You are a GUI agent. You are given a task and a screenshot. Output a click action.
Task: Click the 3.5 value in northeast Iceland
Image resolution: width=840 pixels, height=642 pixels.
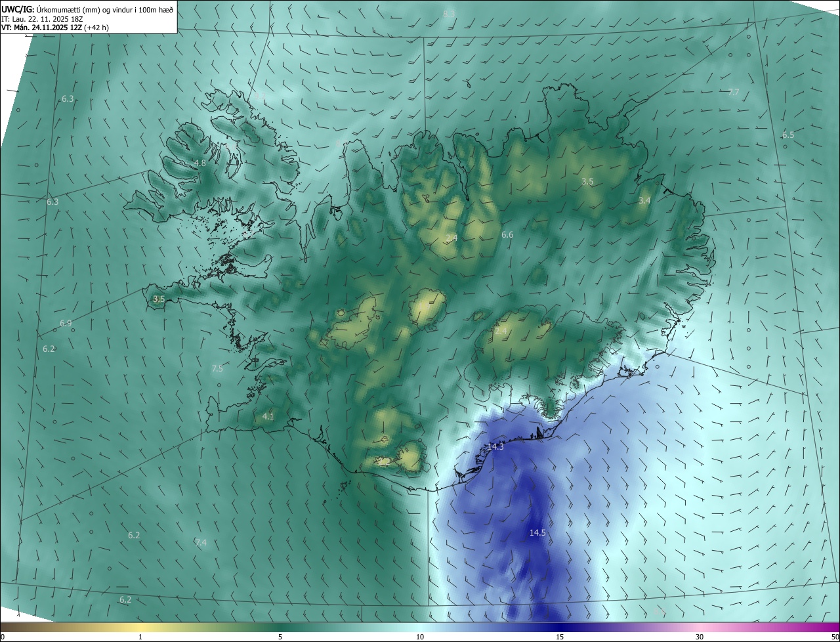tap(587, 182)
